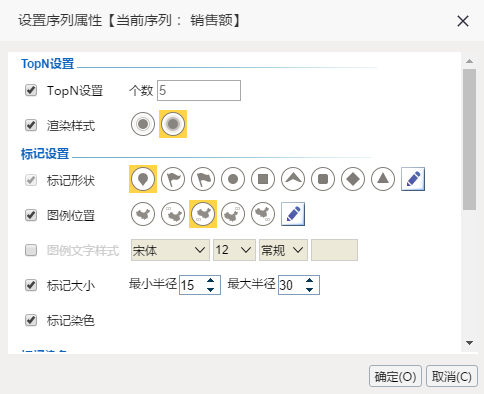The width and height of the screenshot is (484, 394).
Task: Open custom legend position editor pencil
Action: [x=293, y=214]
